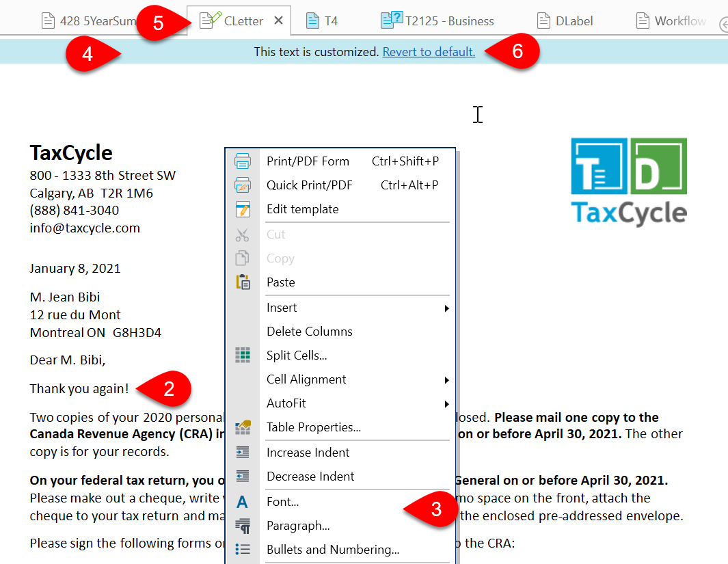Switch to the DLabel tab
This screenshot has height=564, width=728.
pyautogui.click(x=565, y=21)
